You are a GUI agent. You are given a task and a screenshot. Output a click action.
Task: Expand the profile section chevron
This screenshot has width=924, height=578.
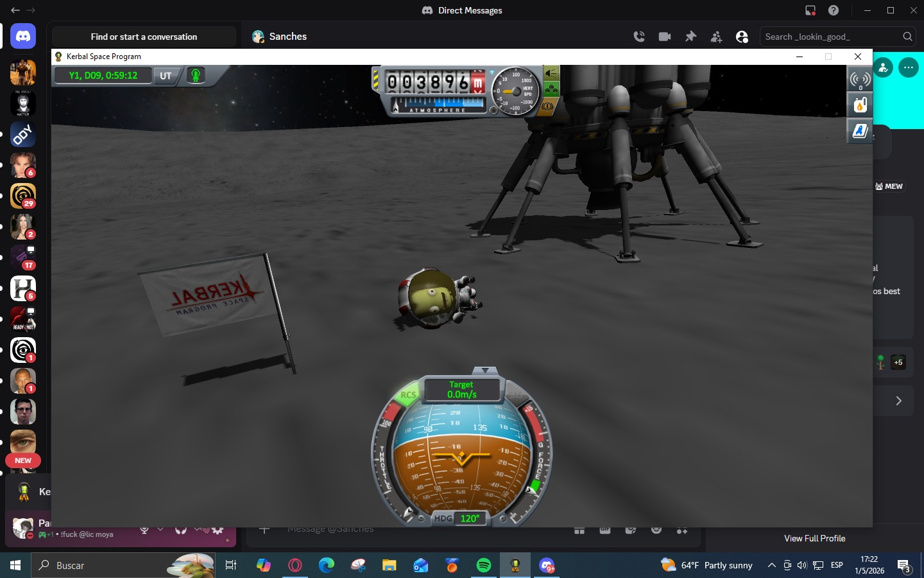898,401
